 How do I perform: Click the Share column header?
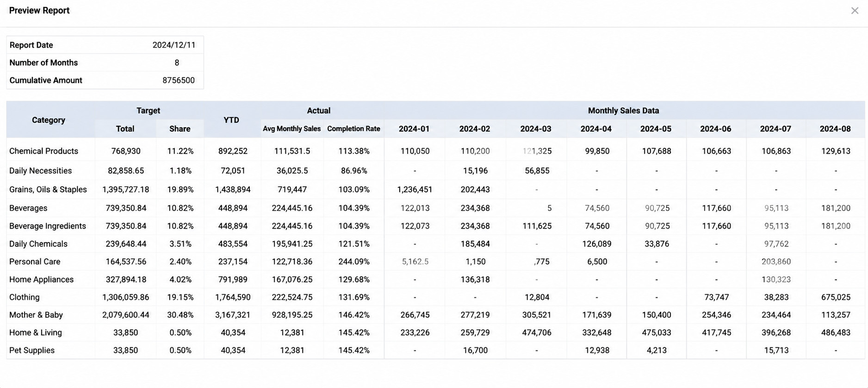(180, 129)
